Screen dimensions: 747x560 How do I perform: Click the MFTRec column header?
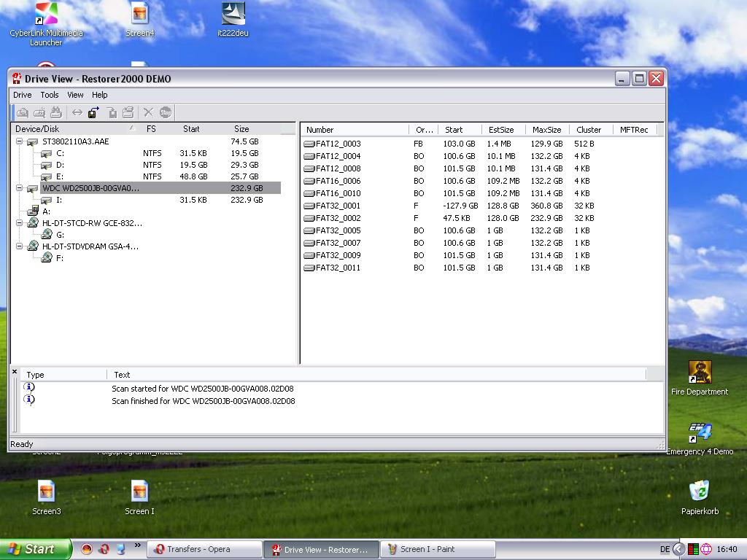pos(634,130)
